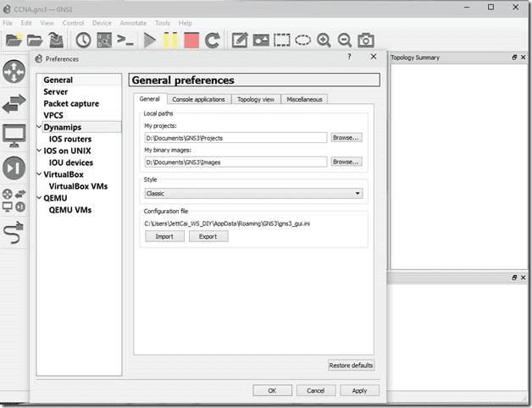Click the Reload all devices icon

point(212,40)
